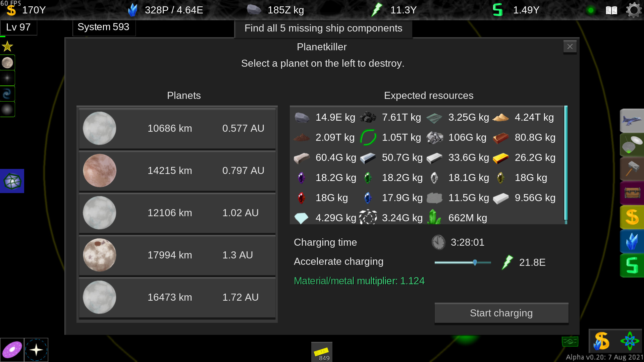The height and width of the screenshot is (362, 644).
Task: Open the settings gear in top right
Action: [x=633, y=10]
